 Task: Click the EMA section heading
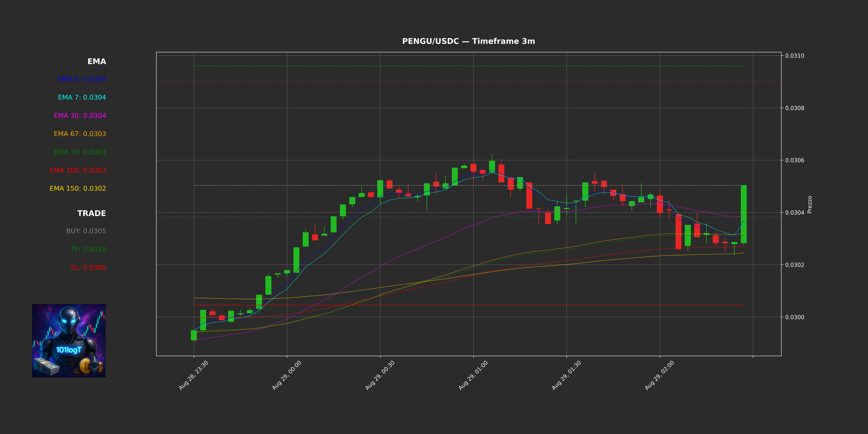(97, 61)
